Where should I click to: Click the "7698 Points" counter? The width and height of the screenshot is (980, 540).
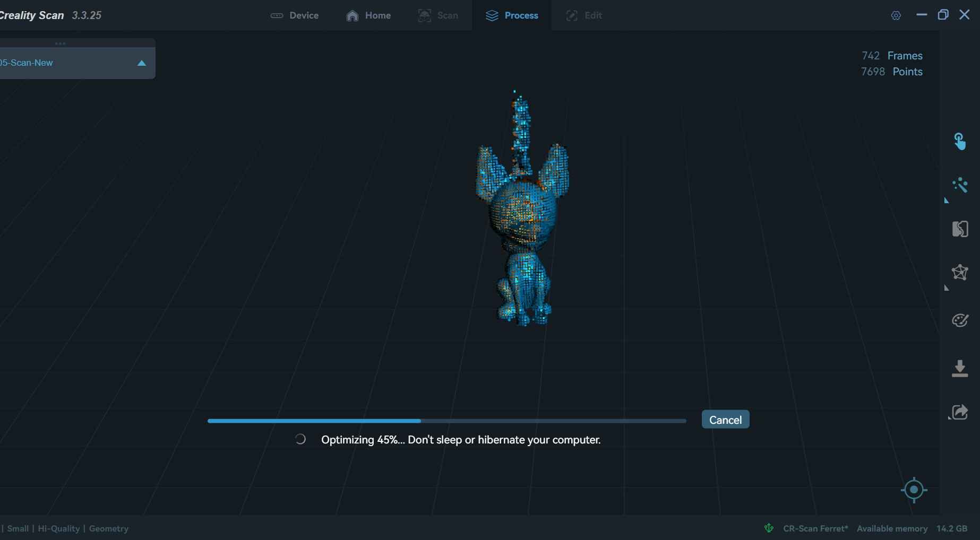tap(891, 72)
